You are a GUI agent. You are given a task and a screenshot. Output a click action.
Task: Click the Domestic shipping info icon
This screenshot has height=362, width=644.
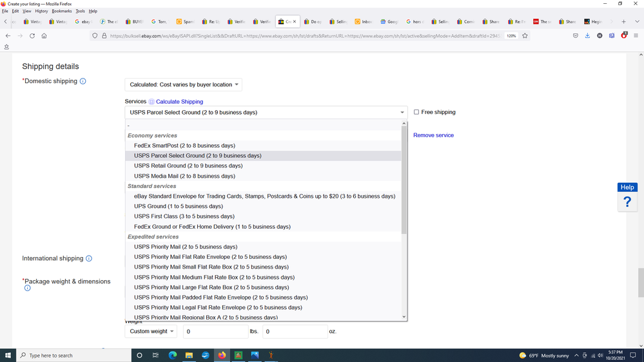pos(83,81)
